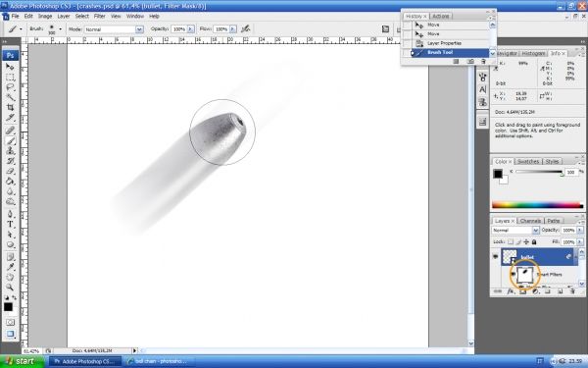
Task: Expand the Opacity slider arrow in options bar
Action: pos(191,28)
